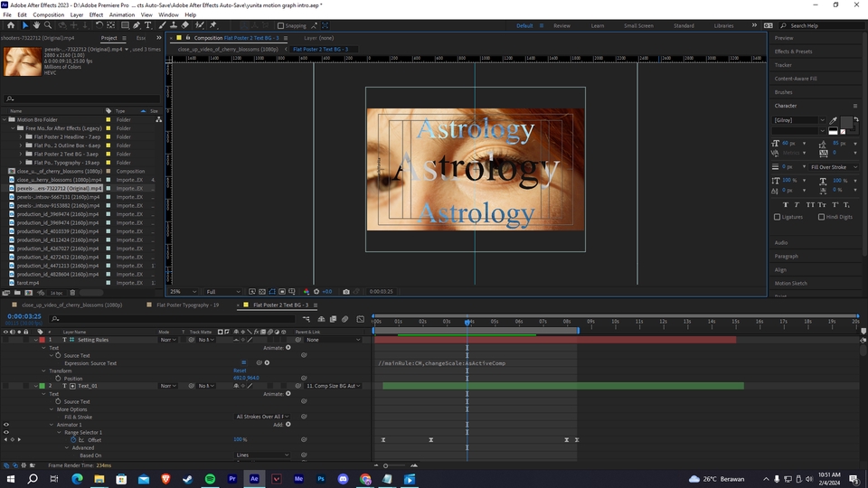Open Discord from the taskbar
The image size is (868, 488).
pyautogui.click(x=343, y=479)
